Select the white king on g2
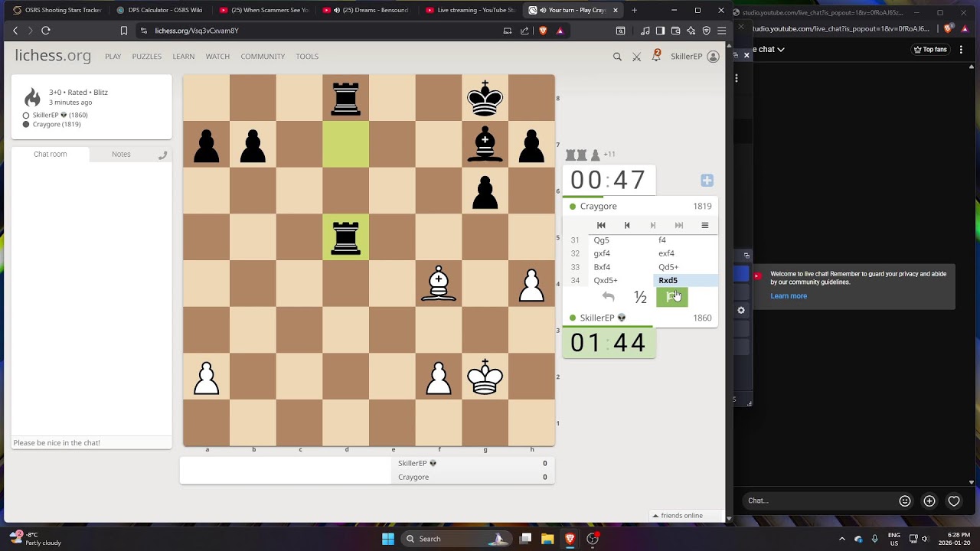 pyautogui.click(x=485, y=377)
